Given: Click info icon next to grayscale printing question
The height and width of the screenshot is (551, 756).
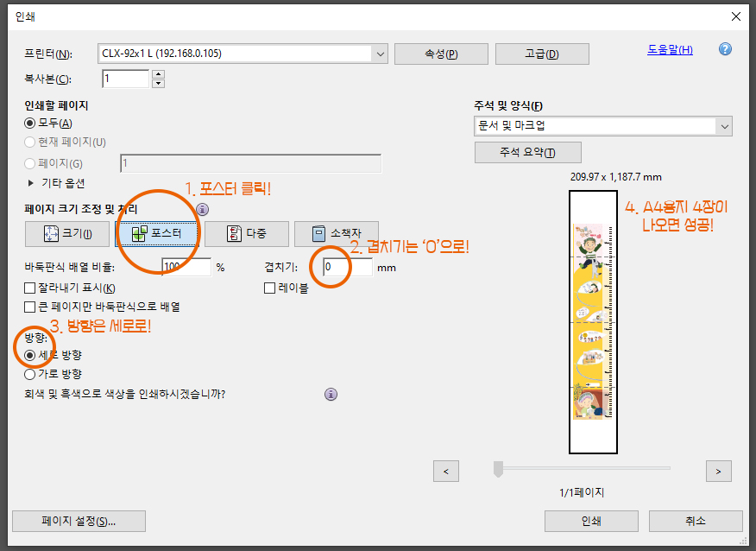Looking at the screenshot, I should [331, 395].
